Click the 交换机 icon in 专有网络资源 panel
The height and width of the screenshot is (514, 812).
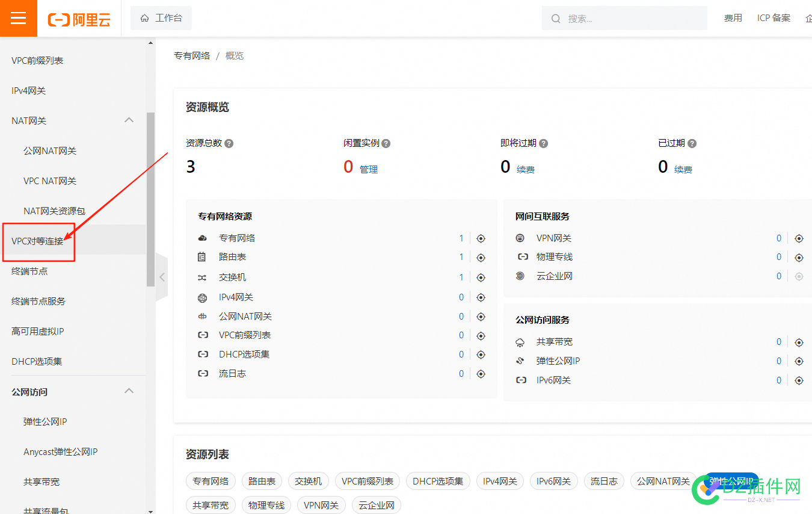coord(203,277)
